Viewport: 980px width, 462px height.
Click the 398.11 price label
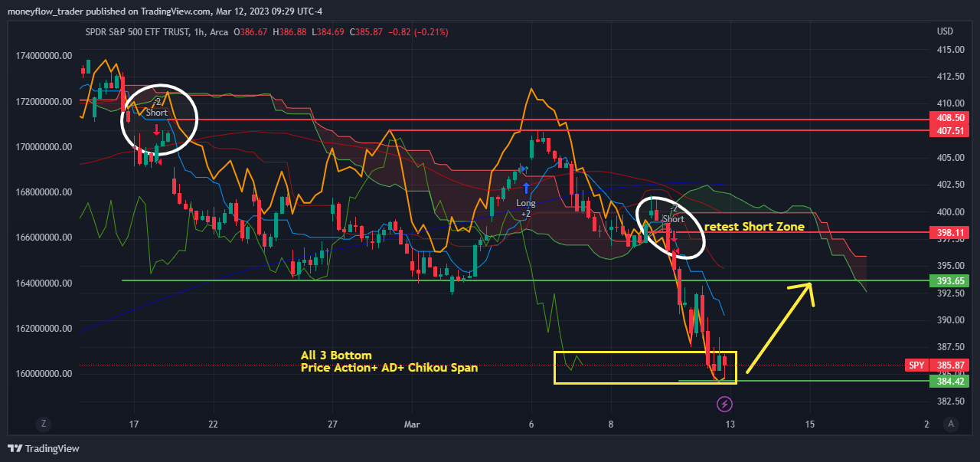948,232
